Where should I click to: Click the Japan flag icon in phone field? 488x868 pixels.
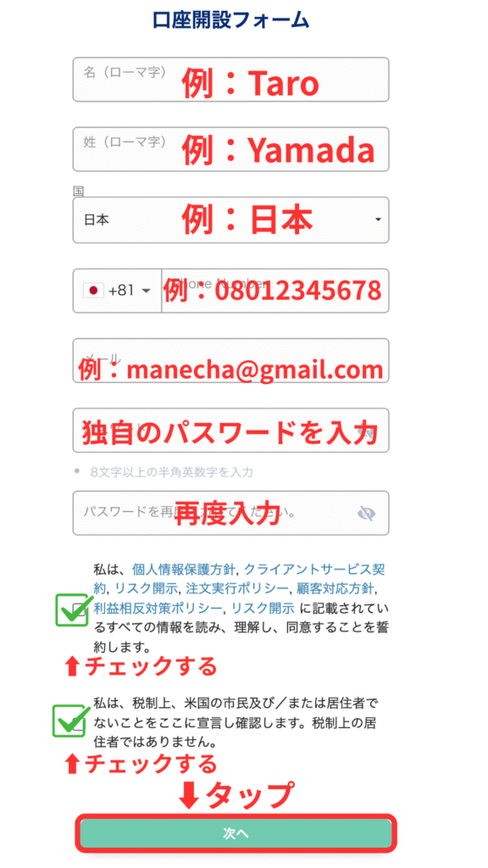[93, 291]
